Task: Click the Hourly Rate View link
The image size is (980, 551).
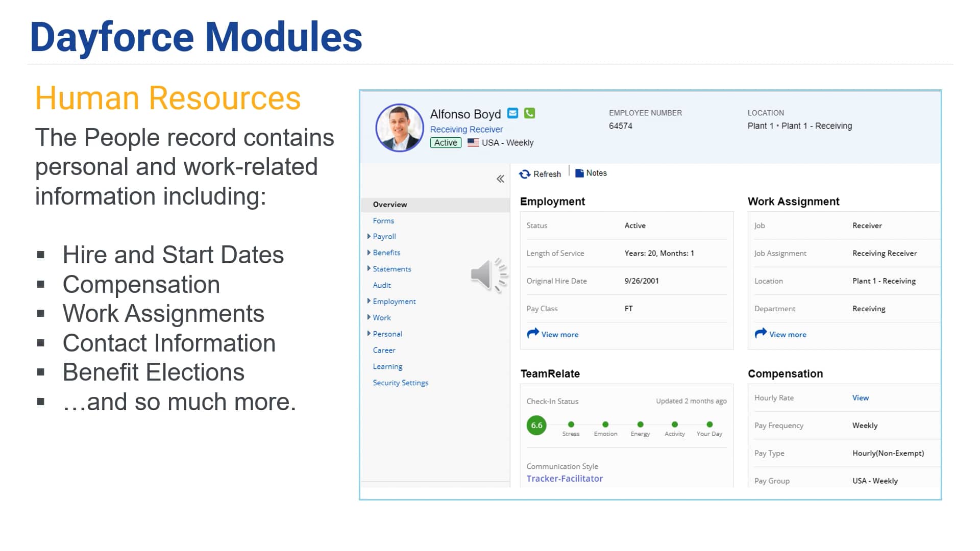Action: pos(860,398)
